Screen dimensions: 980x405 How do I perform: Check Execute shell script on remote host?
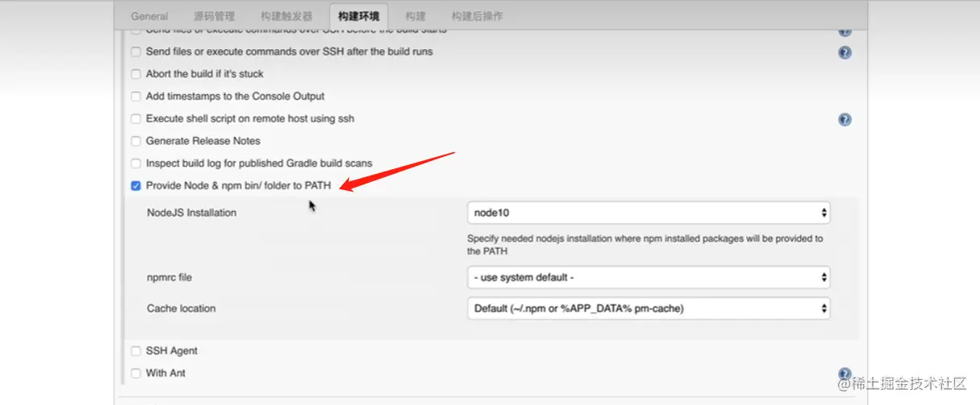pyautogui.click(x=136, y=119)
